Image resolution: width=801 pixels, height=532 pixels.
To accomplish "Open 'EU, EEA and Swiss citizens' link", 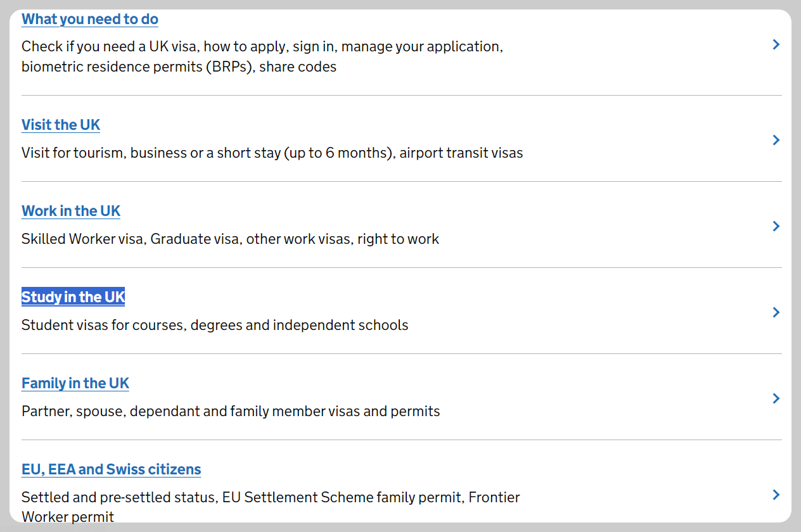I will click(x=111, y=469).
